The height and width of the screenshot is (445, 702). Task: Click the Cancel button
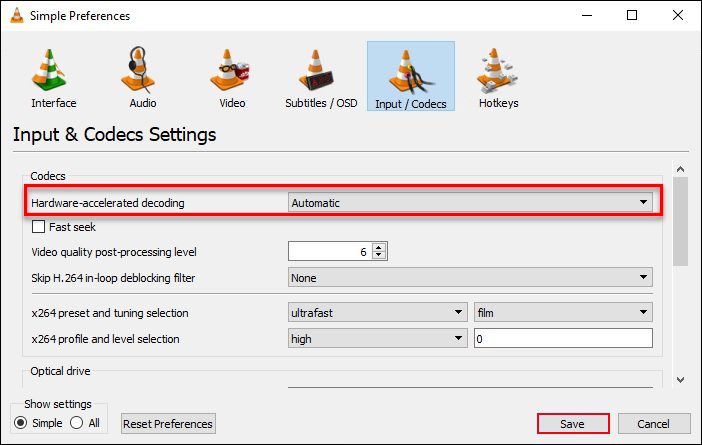[x=654, y=424]
